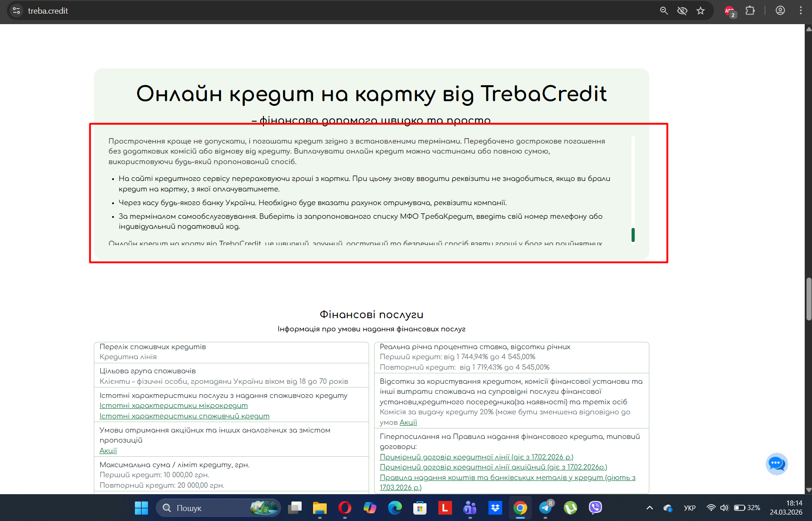
Task: Click the Онлайн кредит на картку від TrebaCredit title
Action: pyautogui.click(x=371, y=94)
